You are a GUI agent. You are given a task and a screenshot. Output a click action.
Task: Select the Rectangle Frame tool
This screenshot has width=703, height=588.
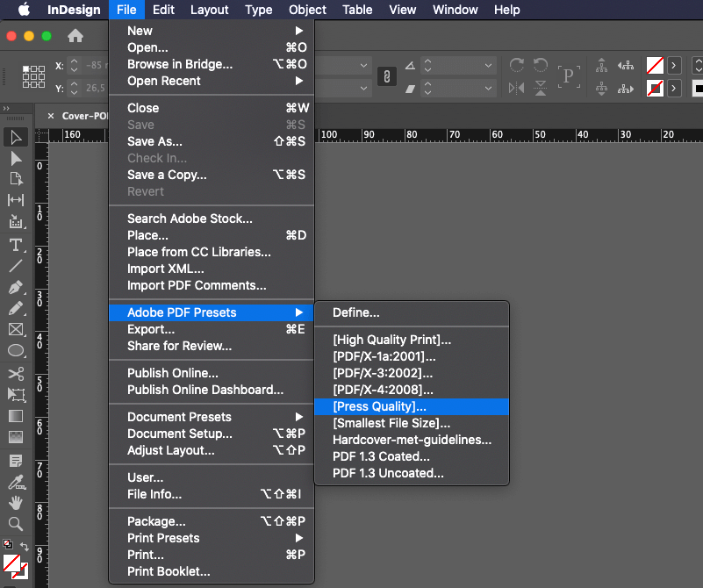click(x=16, y=329)
